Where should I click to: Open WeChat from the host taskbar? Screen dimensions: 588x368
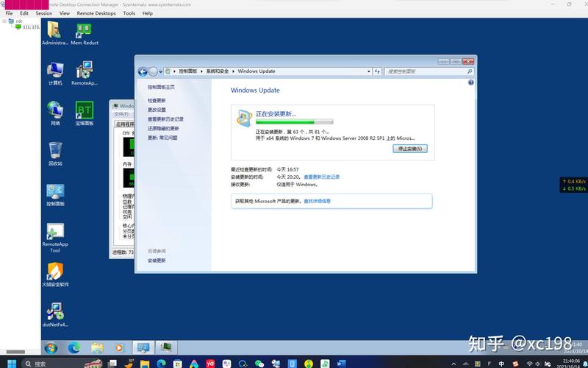click(x=259, y=364)
